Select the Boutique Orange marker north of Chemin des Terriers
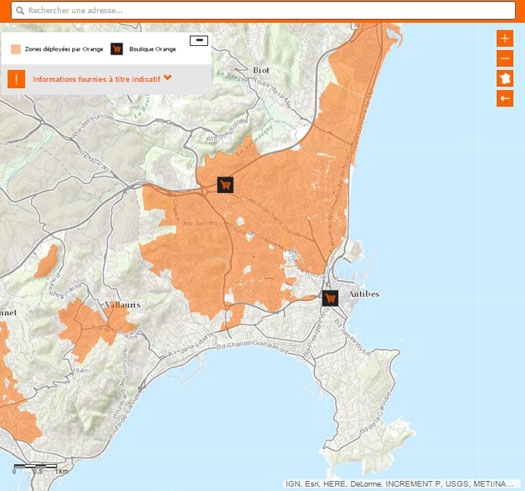The height and width of the screenshot is (491, 525). (225, 185)
